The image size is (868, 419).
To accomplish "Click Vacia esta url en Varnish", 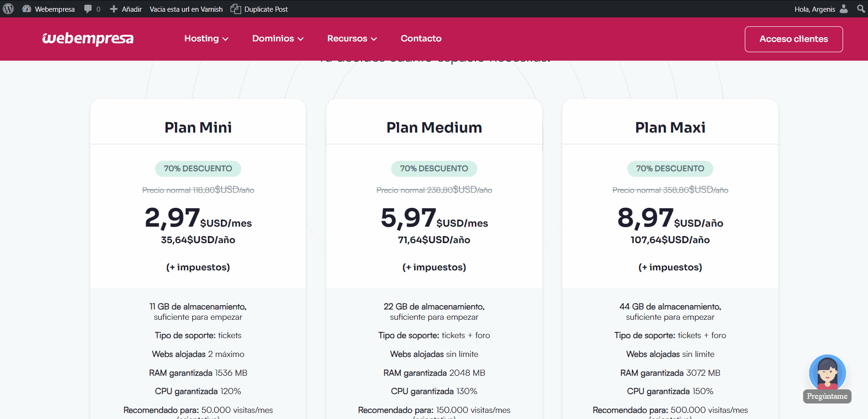I will coord(186,9).
